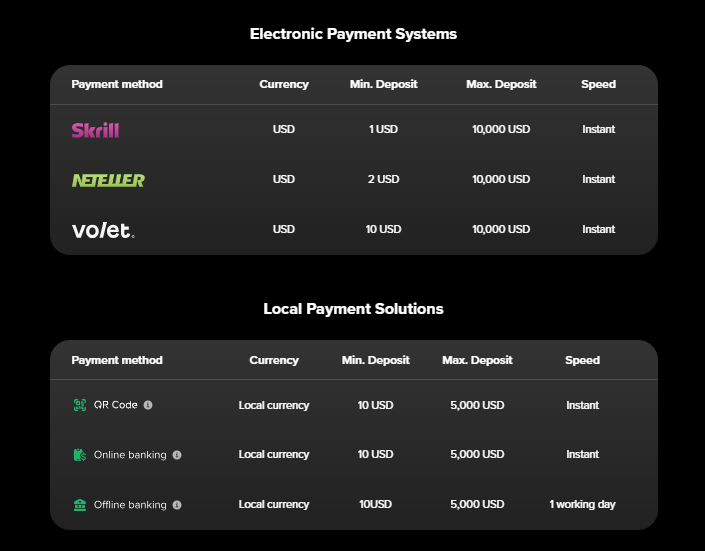
Task: Click the Offline banking building icon
Action: click(x=79, y=505)
